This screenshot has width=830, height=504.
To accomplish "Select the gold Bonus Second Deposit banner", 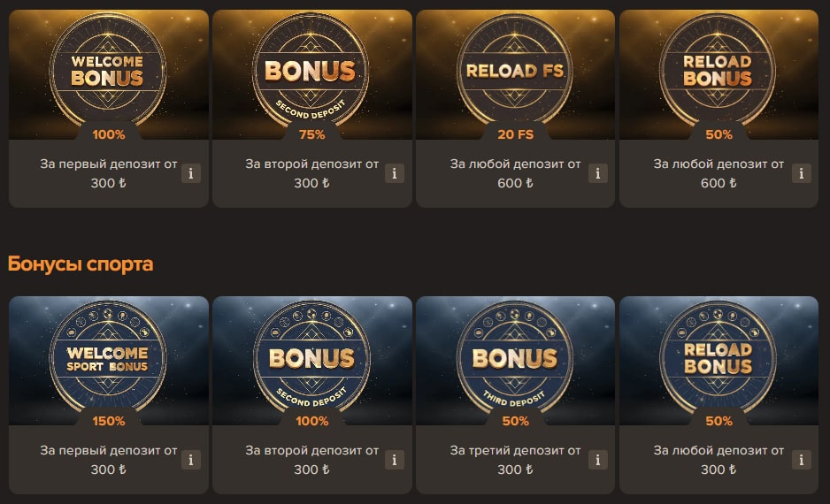I will coord(312,74).
